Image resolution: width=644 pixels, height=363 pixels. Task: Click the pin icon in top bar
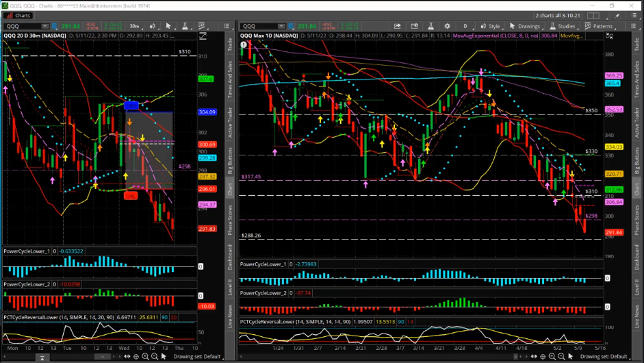tap(617, 16)
